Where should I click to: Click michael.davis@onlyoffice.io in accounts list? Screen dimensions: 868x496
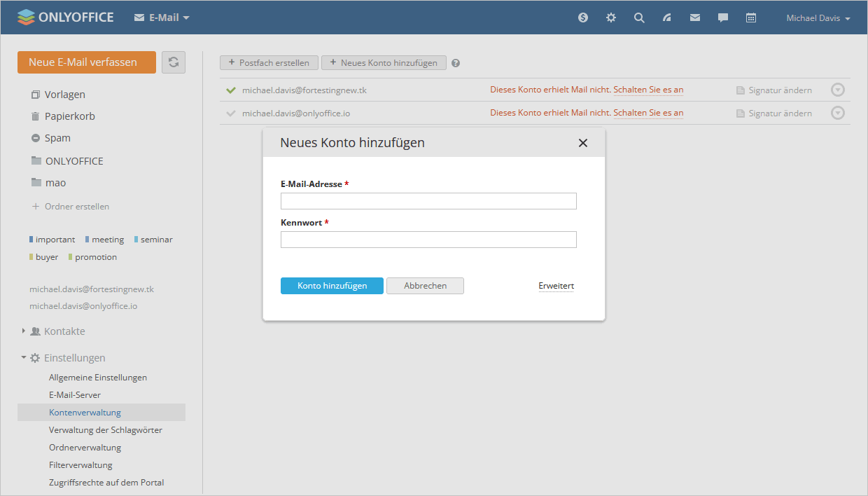tap(296, 113)
